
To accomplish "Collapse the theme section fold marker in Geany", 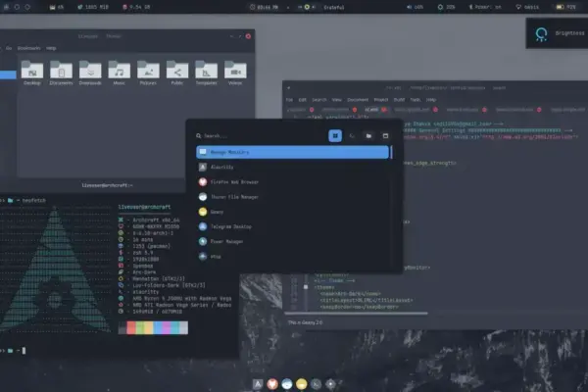I will tap(306, 287).
